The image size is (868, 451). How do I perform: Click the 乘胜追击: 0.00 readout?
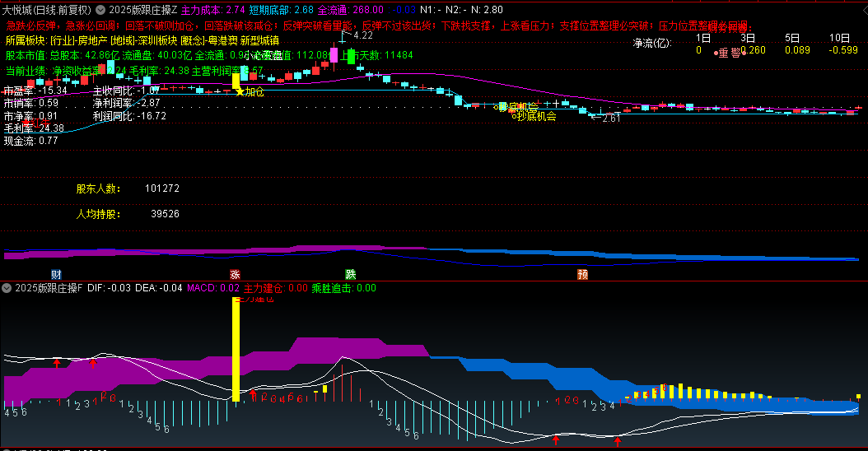pyautogui.click(x=343, y=288)
